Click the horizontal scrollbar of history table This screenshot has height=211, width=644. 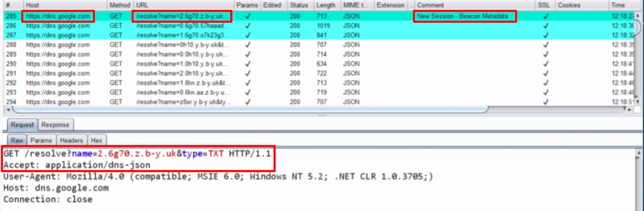pyautogui.click(x=251, y=109)
